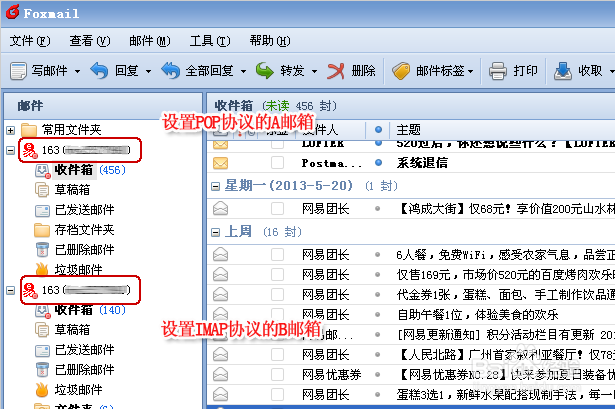Viewport: 615px width, 409px height.
Task: Click drafts (草稿箱) icon of first account
Action: (x=42, y=190)
